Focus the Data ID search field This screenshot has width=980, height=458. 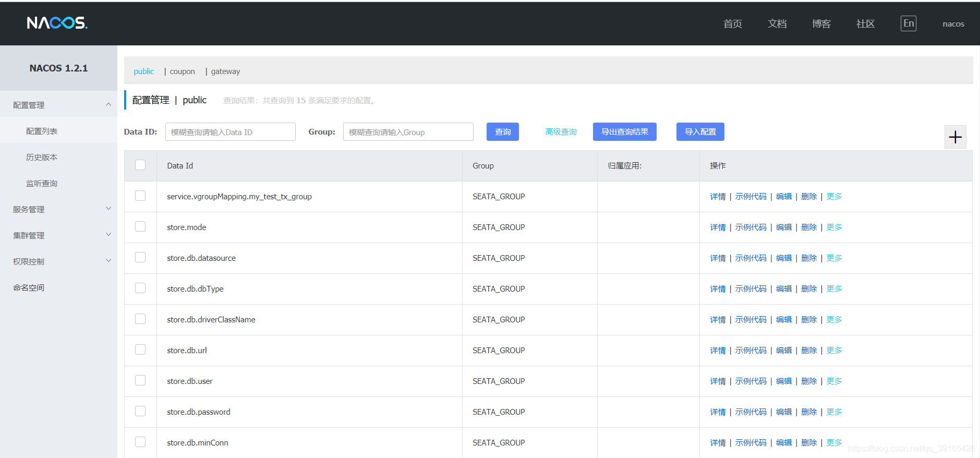231,132
